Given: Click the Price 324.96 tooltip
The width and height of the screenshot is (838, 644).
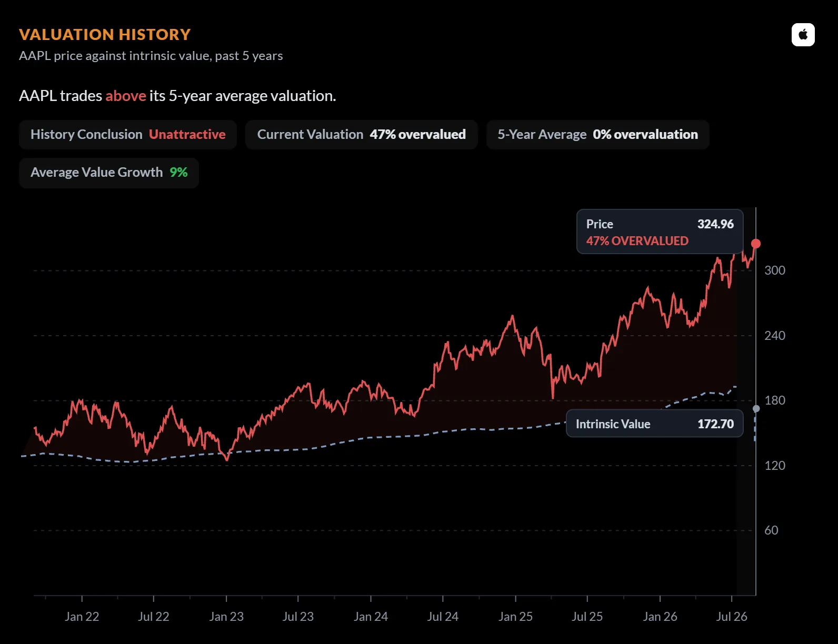Looking at the screenshot, I should pyautogui.click(x=660, y=232).
